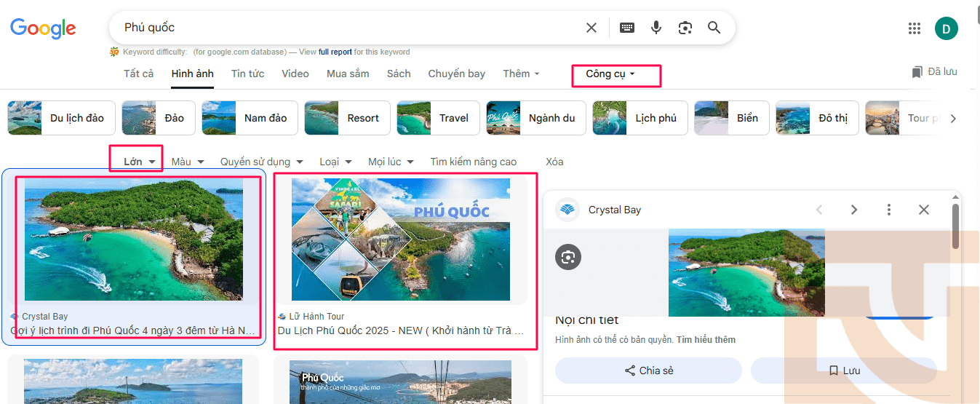Open saved items via the Đã lưu bookmark

pos(934,71)
